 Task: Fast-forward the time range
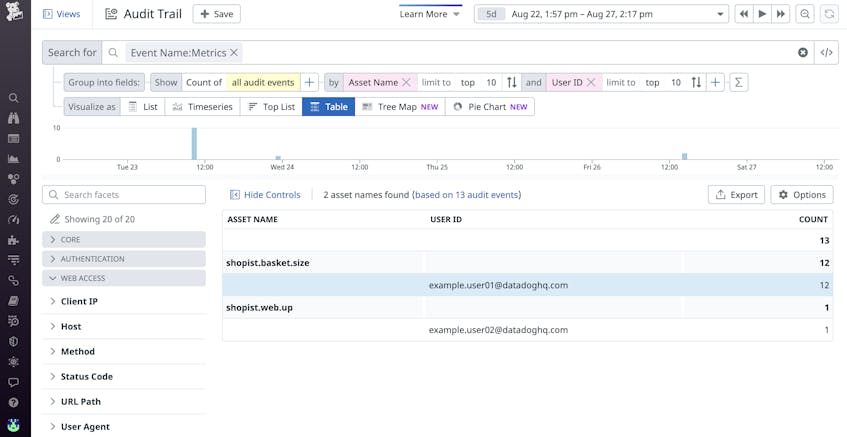(x=781, y=14)
